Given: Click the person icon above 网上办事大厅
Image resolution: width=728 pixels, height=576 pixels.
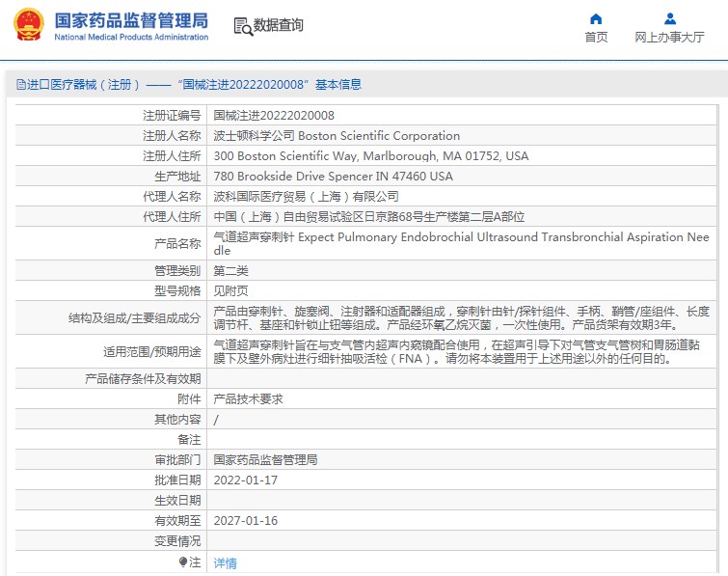Looking at the screenshot, I should pyautogui.click(x=669, y=18).
